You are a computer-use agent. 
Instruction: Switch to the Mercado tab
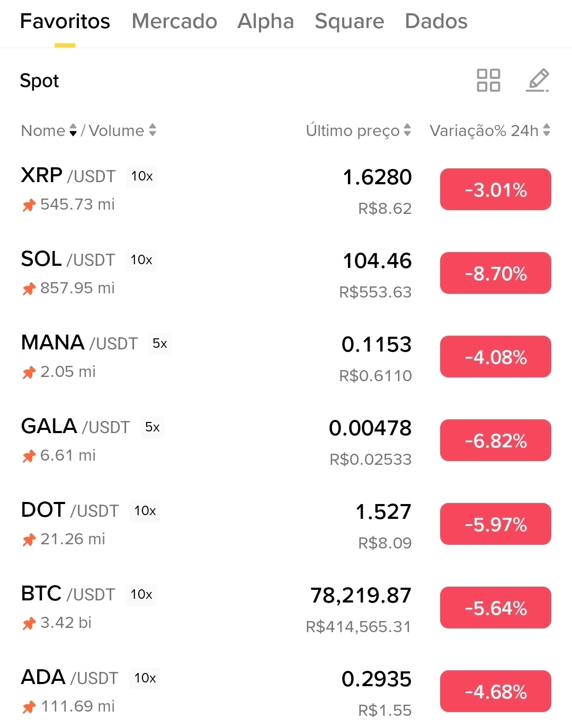tap(174, 21)
